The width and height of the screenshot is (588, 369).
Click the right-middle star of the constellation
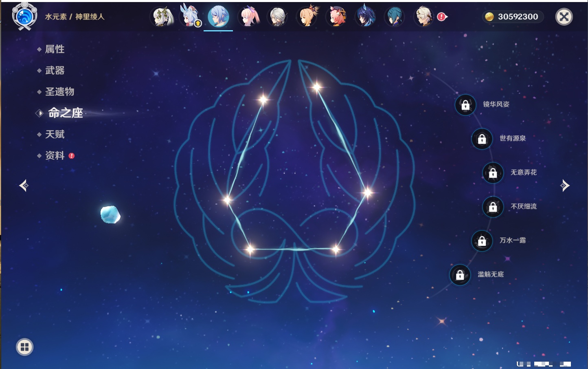pyautogui.click(x=367, y=192)
